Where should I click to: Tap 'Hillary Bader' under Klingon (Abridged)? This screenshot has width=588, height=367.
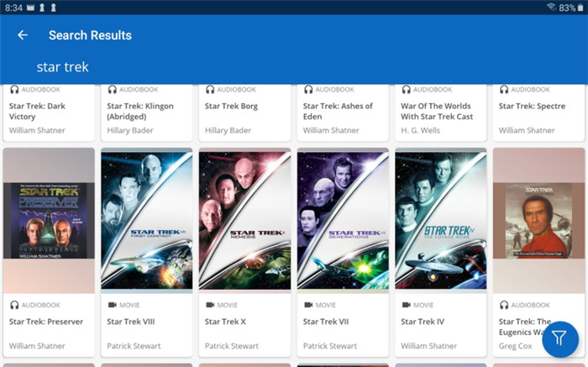[x=130, y=130]
